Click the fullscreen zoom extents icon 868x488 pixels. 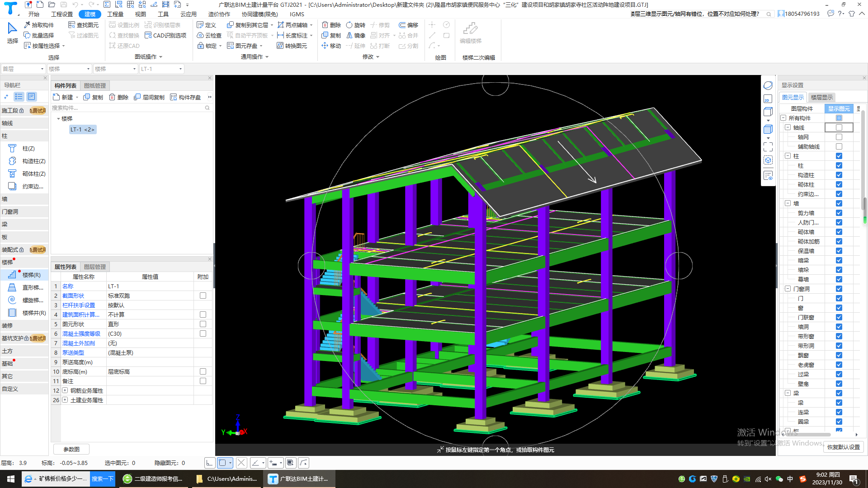[x=768, y=147]
